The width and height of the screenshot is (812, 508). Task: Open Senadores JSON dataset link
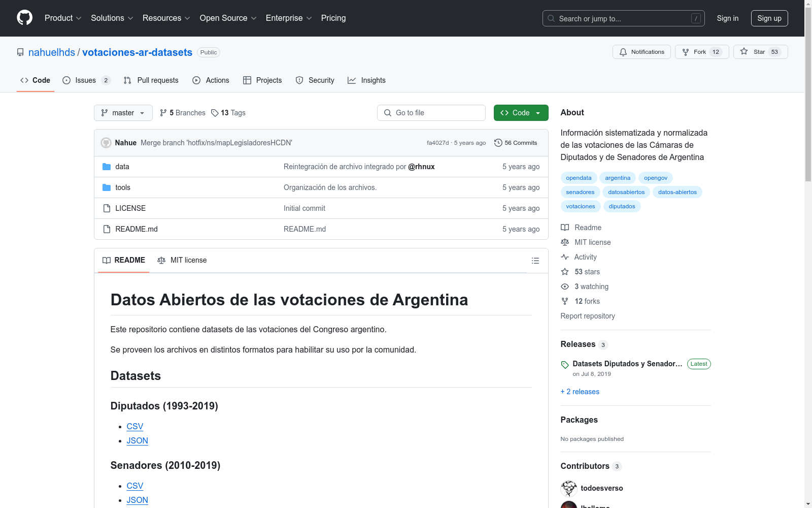(138, 500)
